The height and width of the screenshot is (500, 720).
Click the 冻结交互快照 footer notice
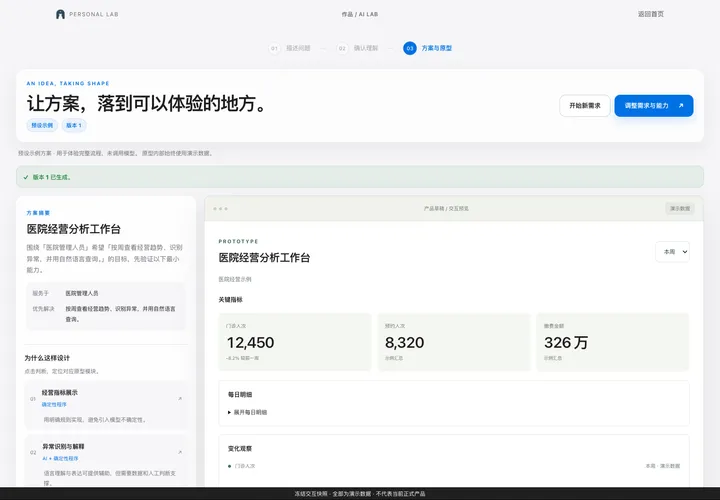(360, 494)
